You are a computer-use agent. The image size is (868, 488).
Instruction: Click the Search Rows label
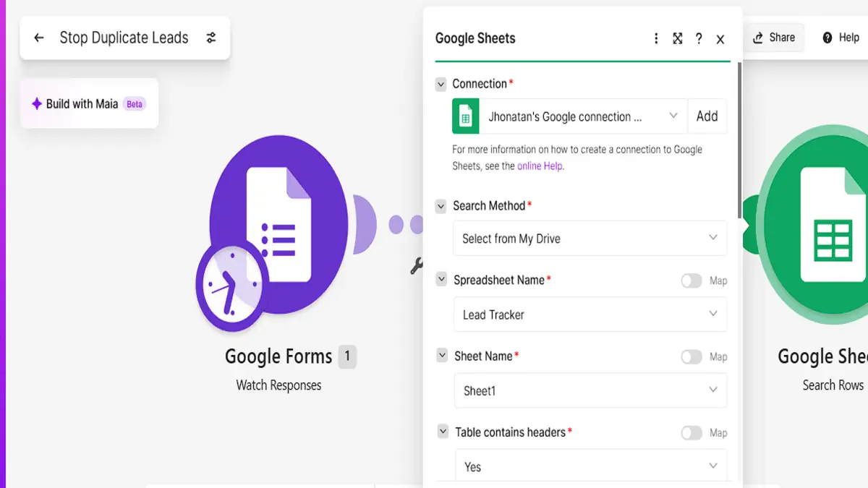pyautogui.click(x=833, y=385)
